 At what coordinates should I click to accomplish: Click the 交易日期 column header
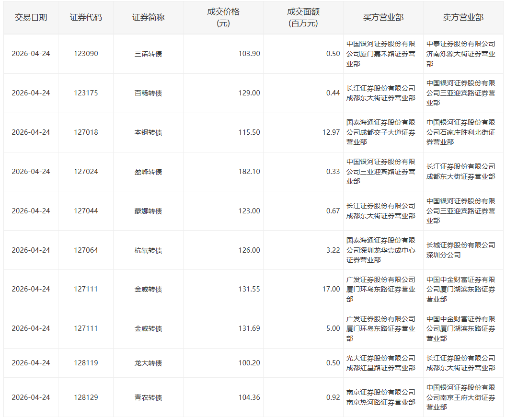31,17
